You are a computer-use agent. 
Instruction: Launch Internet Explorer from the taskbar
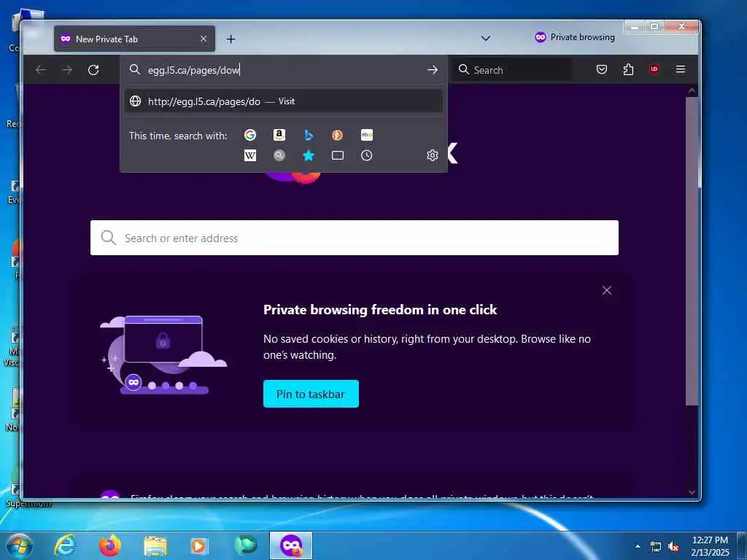64,545
